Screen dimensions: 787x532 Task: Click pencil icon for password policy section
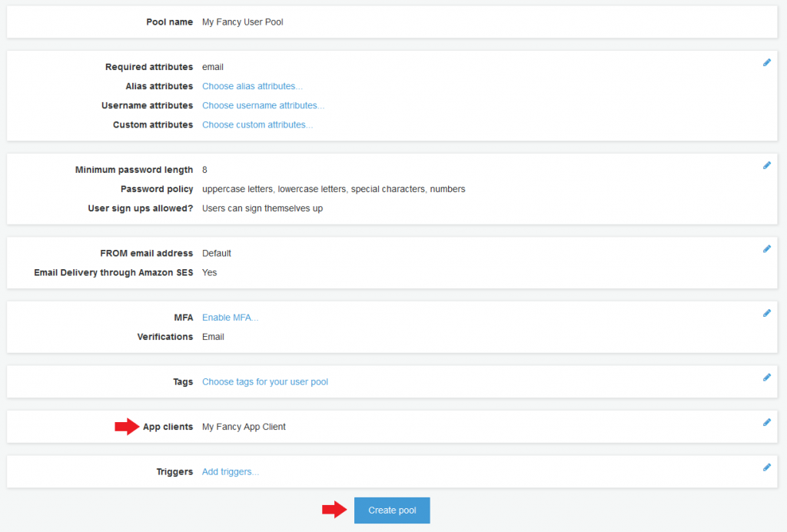coord(766,165)
